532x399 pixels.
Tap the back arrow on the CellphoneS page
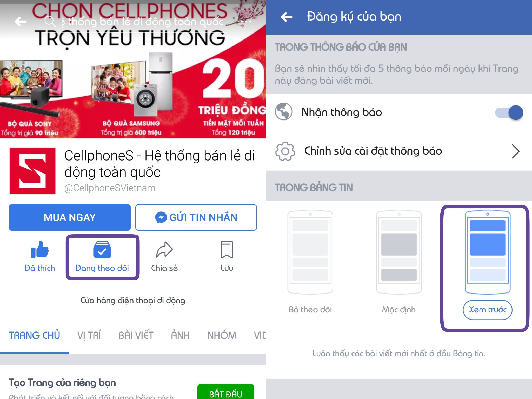click(21, 22)
